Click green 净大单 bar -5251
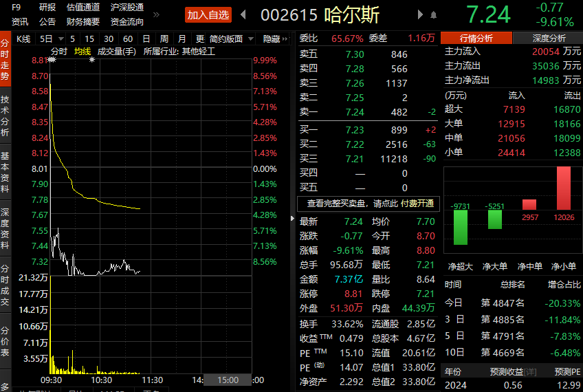Viewport: 583px width, 392px height. click(x=494, y=219)
